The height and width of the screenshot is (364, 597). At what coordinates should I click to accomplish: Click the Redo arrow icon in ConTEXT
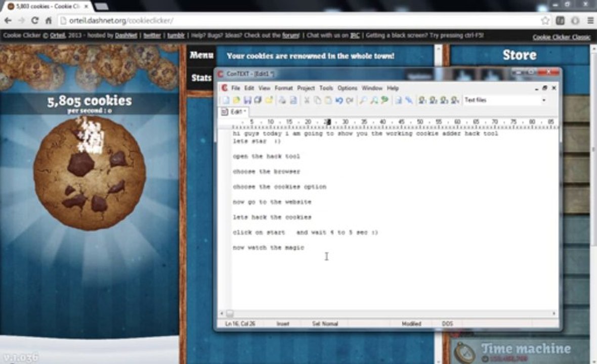pyautogui.click(x=350, y=100)
